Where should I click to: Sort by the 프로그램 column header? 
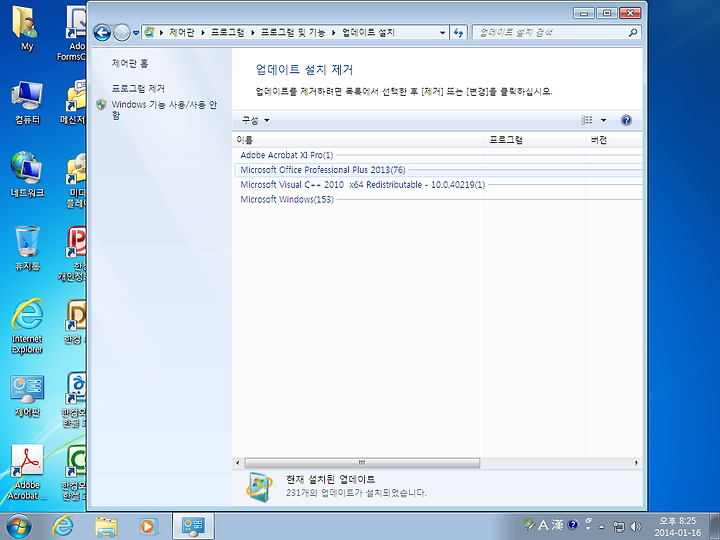tap(535, 140)
